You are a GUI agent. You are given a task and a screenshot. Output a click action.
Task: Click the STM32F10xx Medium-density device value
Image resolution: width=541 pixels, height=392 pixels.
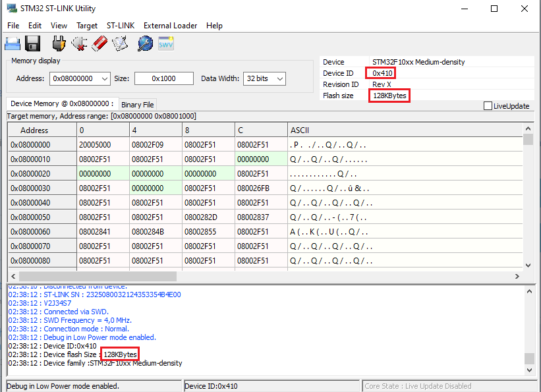pos(418,62)
